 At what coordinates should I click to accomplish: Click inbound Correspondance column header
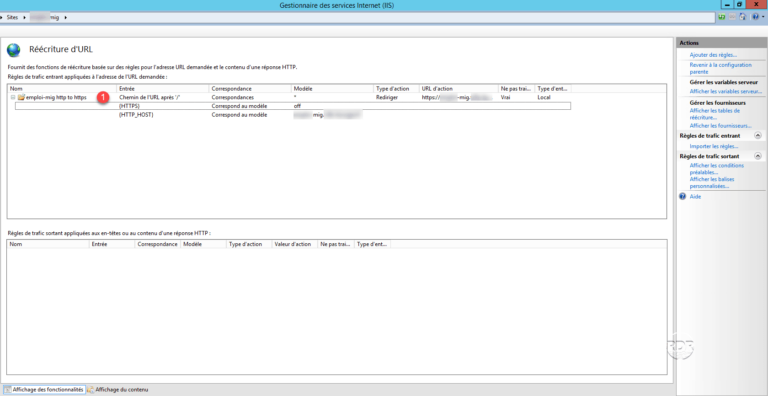[250, 89]
